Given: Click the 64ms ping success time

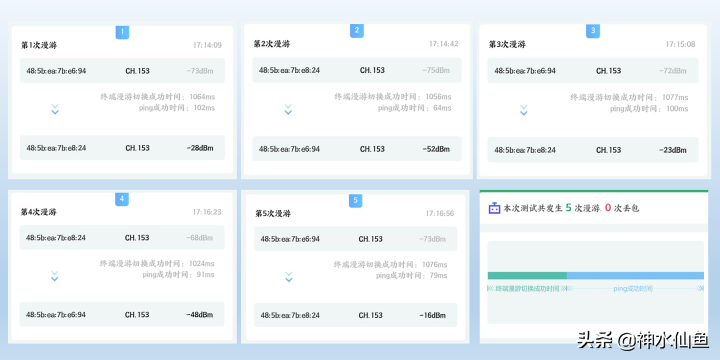Looking at the screenshot, I should [x=442, y=108].
